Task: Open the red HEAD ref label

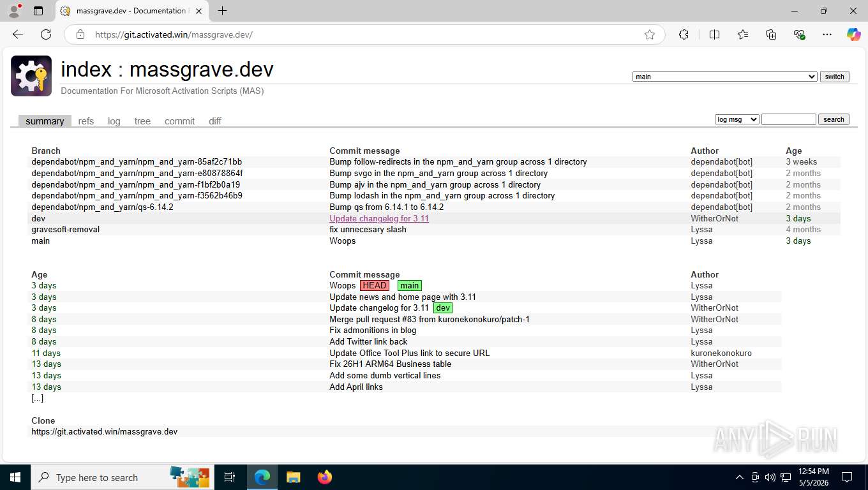Action: pyautogui.click(x=375, y=286)
